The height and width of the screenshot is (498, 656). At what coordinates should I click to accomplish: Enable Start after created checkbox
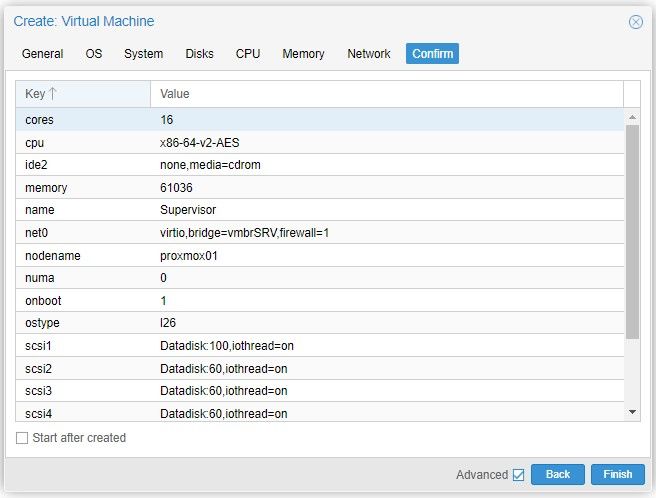[x=22, y=438]
